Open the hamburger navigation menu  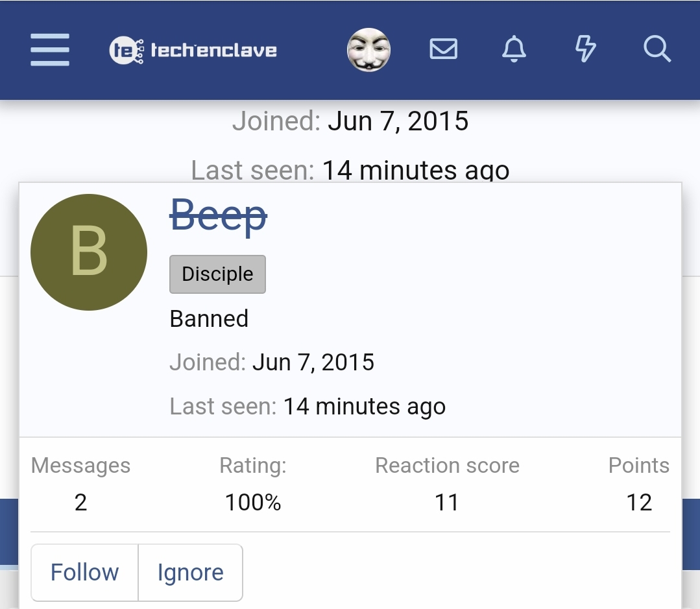(x=49, y=49)
